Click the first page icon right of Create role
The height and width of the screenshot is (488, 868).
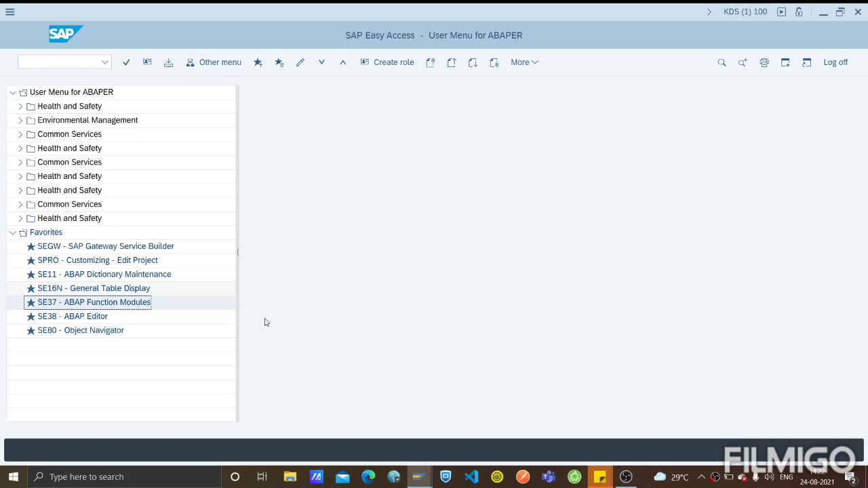point(430,62)
